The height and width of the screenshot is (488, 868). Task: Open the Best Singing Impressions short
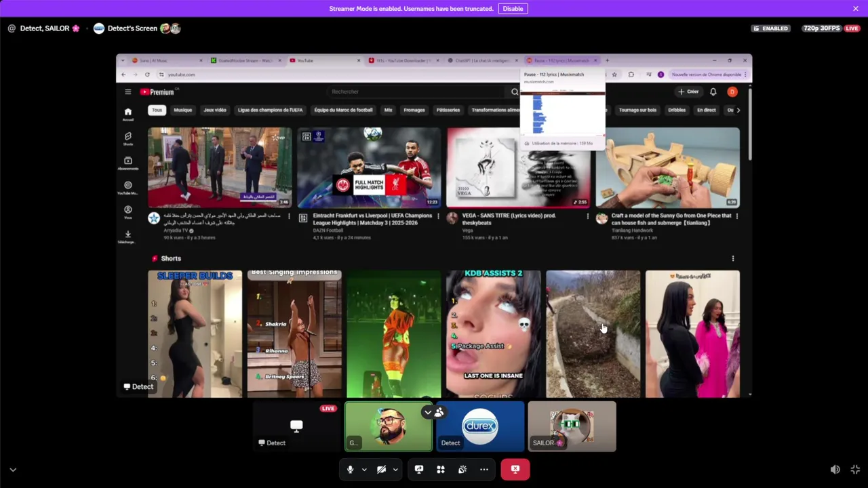(294, 333)
